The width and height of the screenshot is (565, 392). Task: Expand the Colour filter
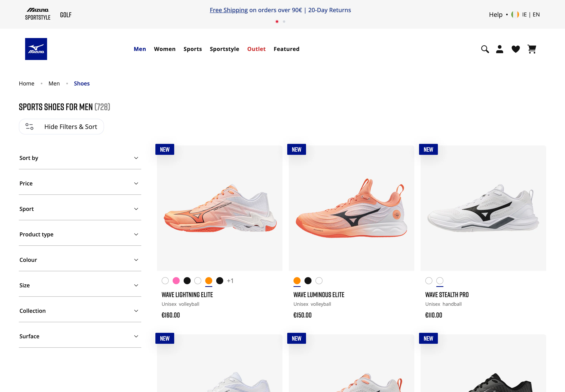pyautogui.click(x=80, y=260)
